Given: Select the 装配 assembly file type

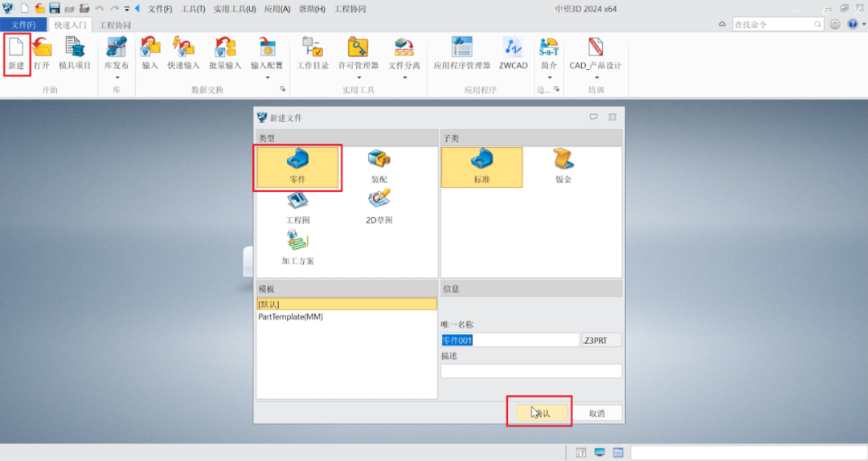Looking at the screenshot, I should coord(379,167).
